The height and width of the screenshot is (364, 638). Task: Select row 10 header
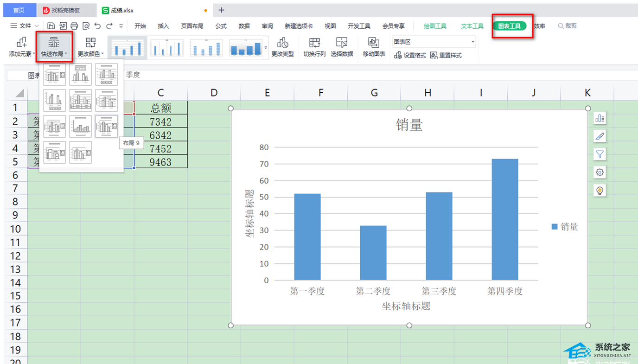[16, 229]
